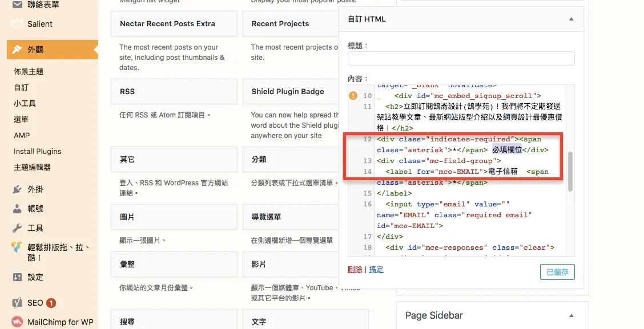Go to 主題編輯器 submenu
Viewport: 644px width, 329px height.
click(x=32, y=168)
